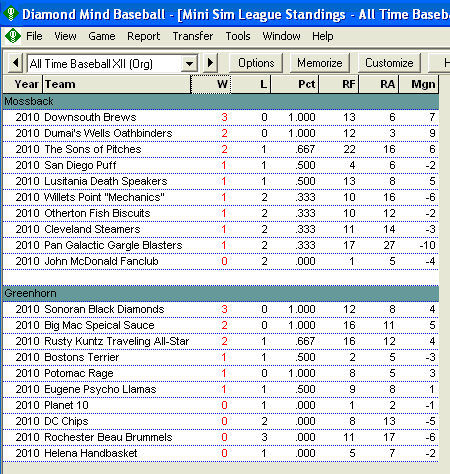The image size is (450, 474).
Task: Select Willets Point "Mechanics" team row
Action: pyautogui.click(x=221, y=197)
